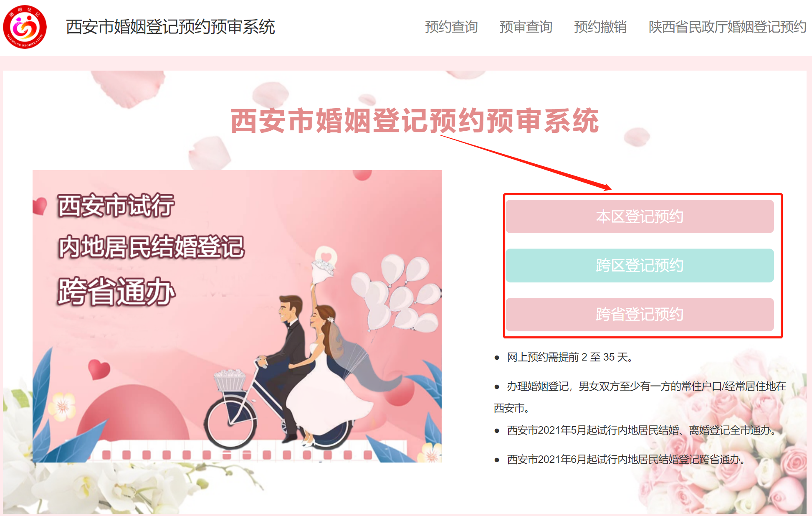The width and height of the screenshot is (812, 516).
Task: Select the green 跨区登记预约 button
Action: (640, 265)
